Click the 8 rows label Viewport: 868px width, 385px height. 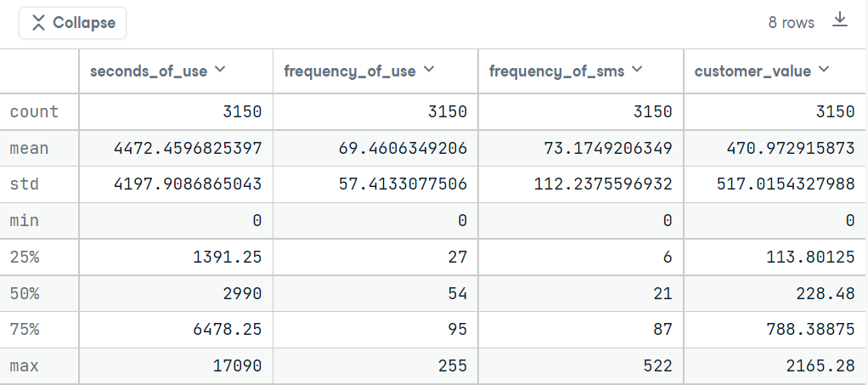click(791, 23)
